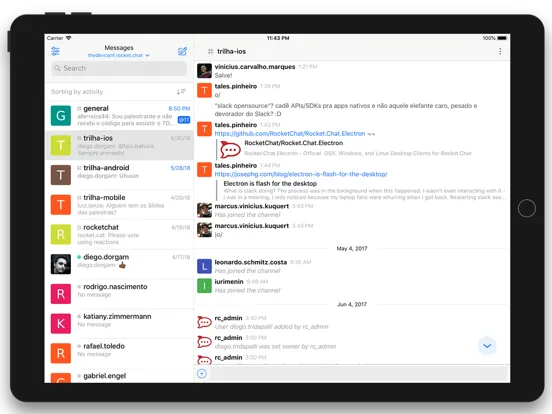The width and height of the screenshot is (552, 414).
Task: Tap the battery indicator in status bar
Action: coord(502,38)
